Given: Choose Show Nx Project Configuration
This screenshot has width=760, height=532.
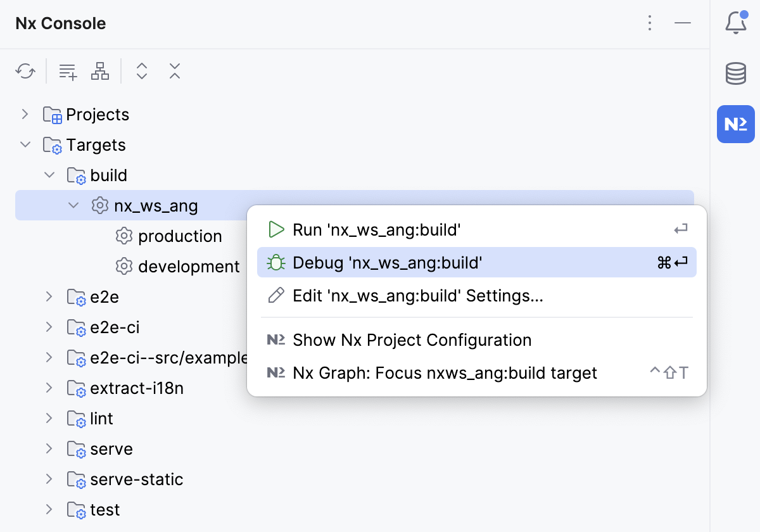Looking at the screenshot, I should click(412, 340).
